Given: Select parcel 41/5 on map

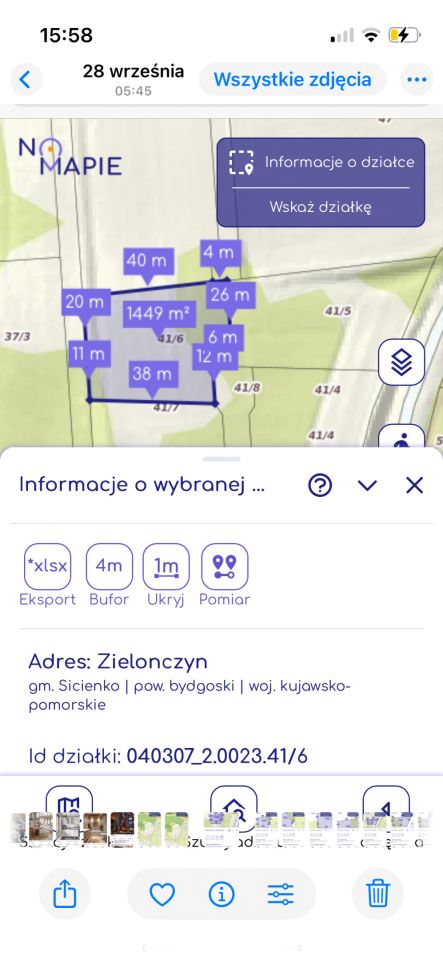Looking at the screenshot, I should point(338,312).
